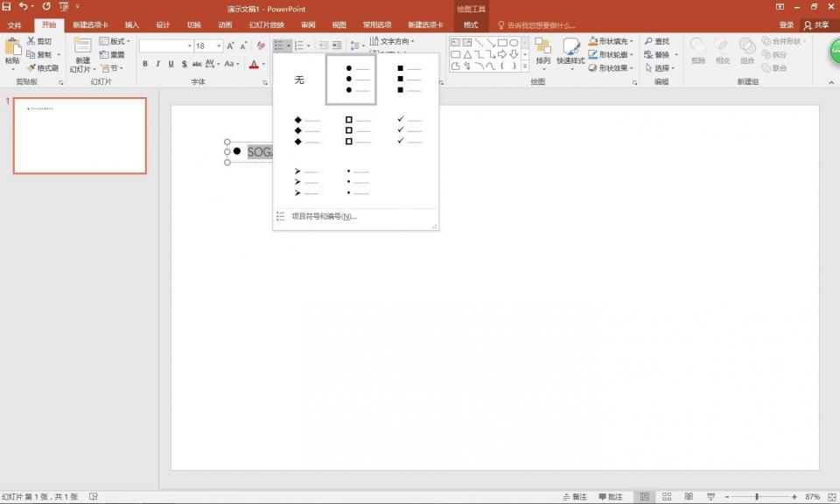
Task: Choose None (无) bullet option
Action: click(299, 80)
